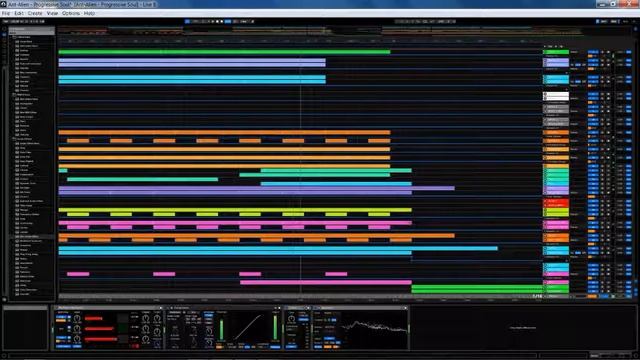
Task: Collapse the third folder in the browser tree
Action: click(x=14, y=139)
